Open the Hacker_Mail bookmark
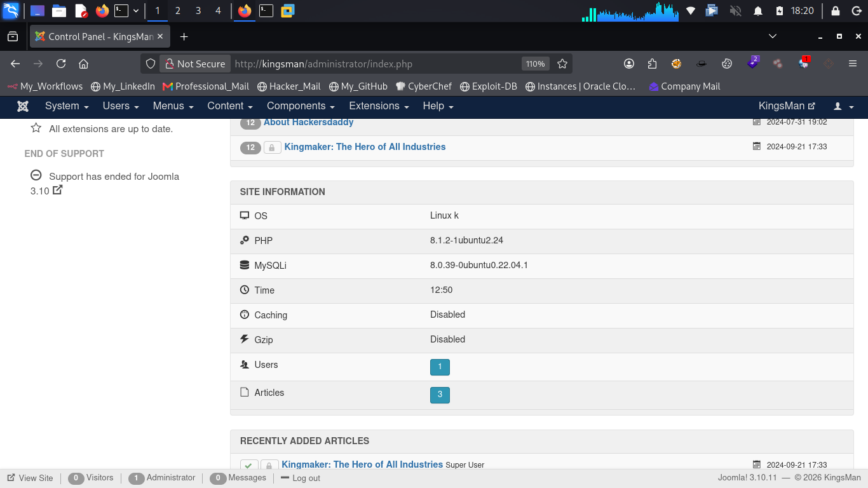 pos(289,86)
